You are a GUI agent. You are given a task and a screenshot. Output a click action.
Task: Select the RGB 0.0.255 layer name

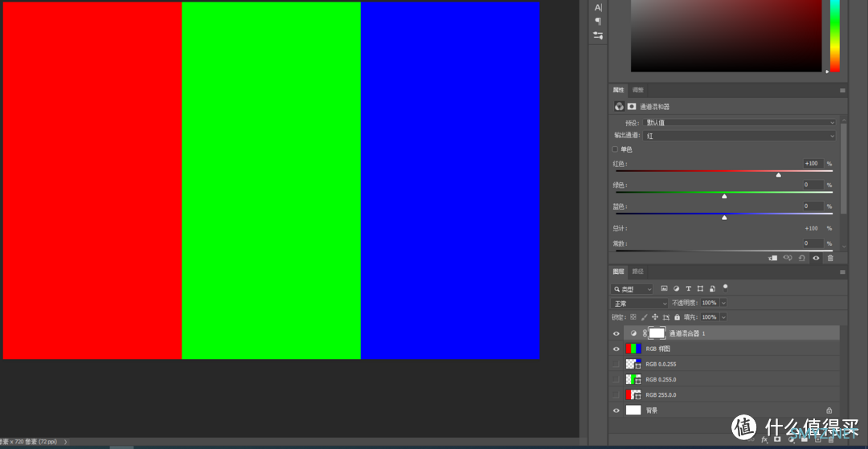tap(661, 365)
